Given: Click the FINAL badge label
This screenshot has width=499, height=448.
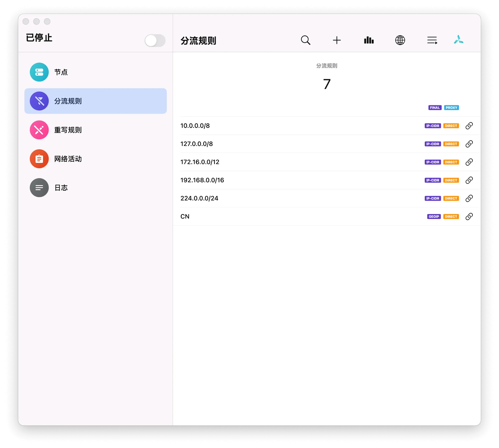Looking at the screenshot, I should [x=435, y=107].
